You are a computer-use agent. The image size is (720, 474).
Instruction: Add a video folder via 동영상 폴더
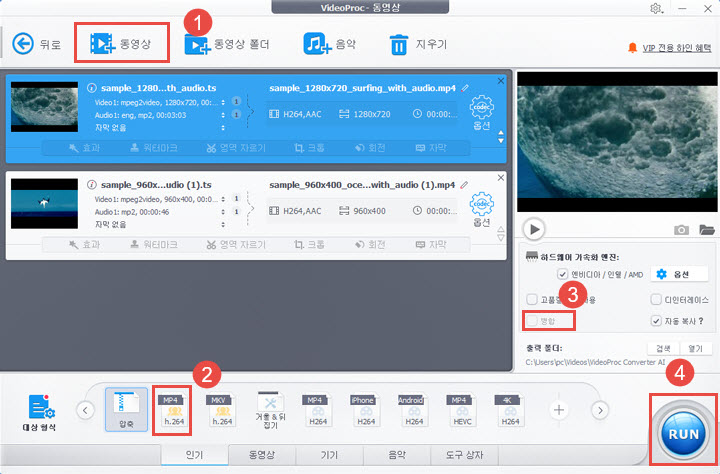[227, 44]
